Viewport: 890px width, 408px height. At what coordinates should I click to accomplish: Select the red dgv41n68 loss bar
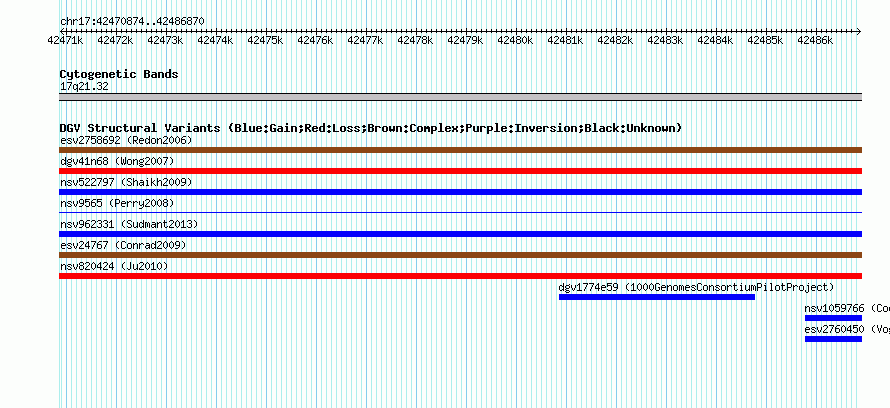point(460,171)
